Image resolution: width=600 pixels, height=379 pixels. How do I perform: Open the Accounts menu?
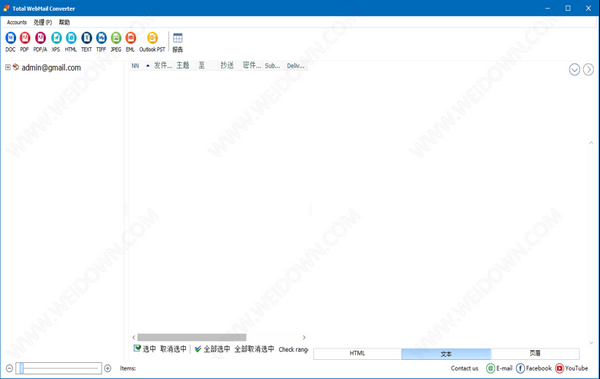[16, 22]
